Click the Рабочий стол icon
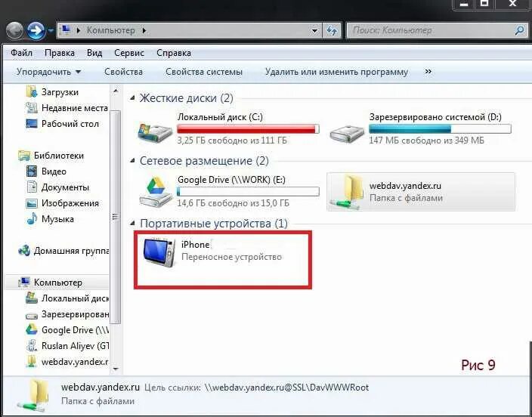Screen dimensions: 532x417 click(x=32, y=123)
